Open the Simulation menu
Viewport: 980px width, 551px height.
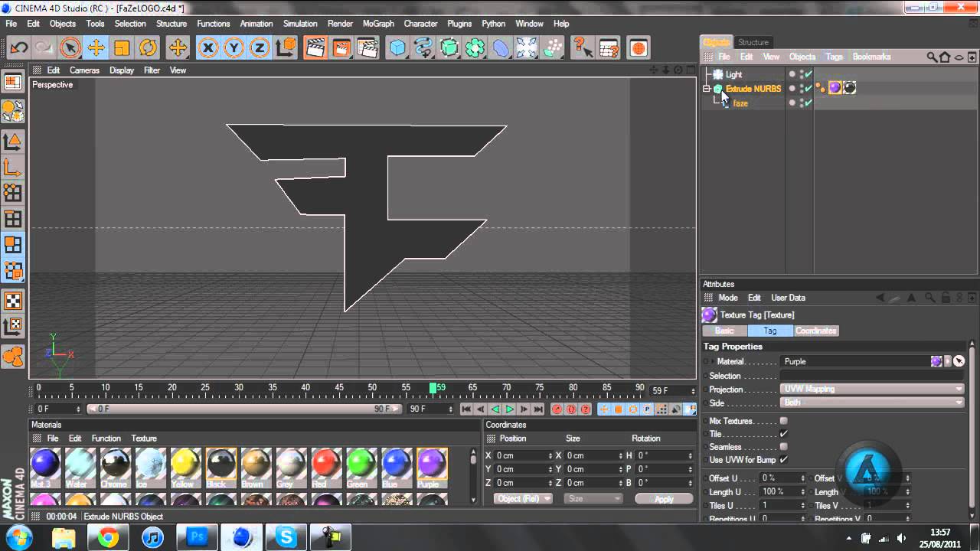pos(300,24)
